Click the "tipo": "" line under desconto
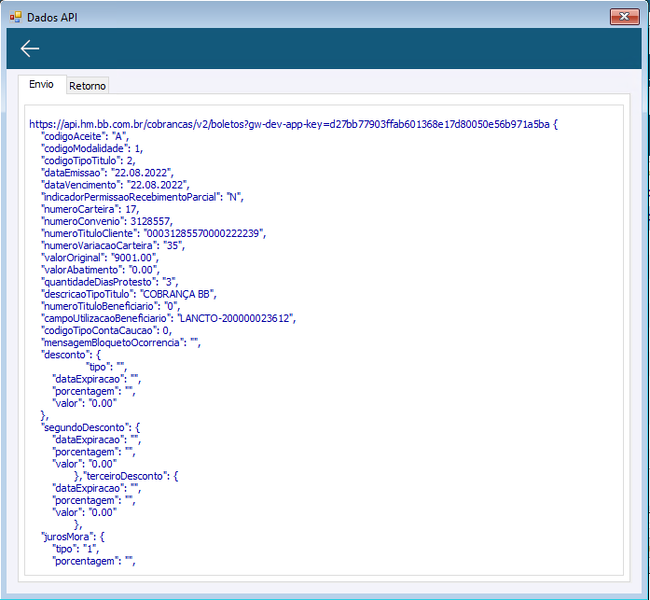 point(106,367)
